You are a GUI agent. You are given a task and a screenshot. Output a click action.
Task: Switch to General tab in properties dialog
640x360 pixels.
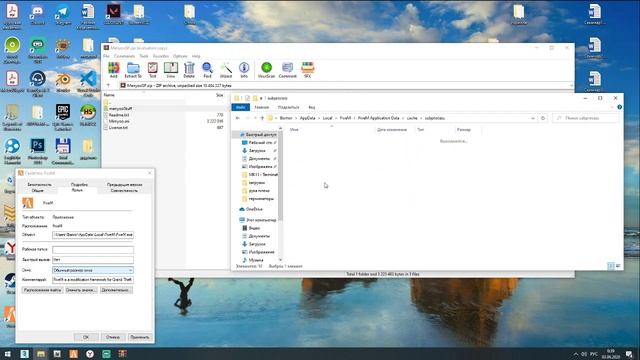38,190
